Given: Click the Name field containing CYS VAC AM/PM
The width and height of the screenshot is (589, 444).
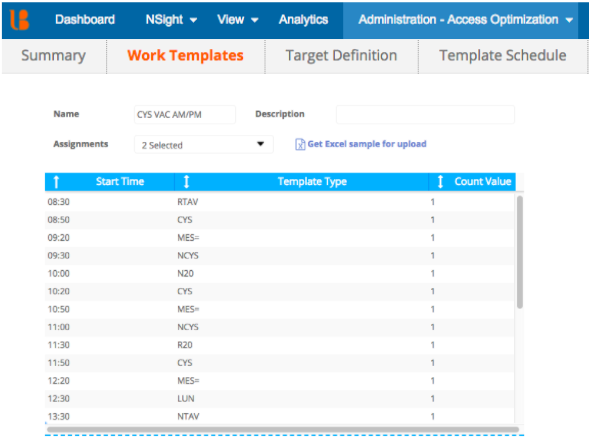Looking at the screenshot, I should pyautogui.click(x=185, y=115).
